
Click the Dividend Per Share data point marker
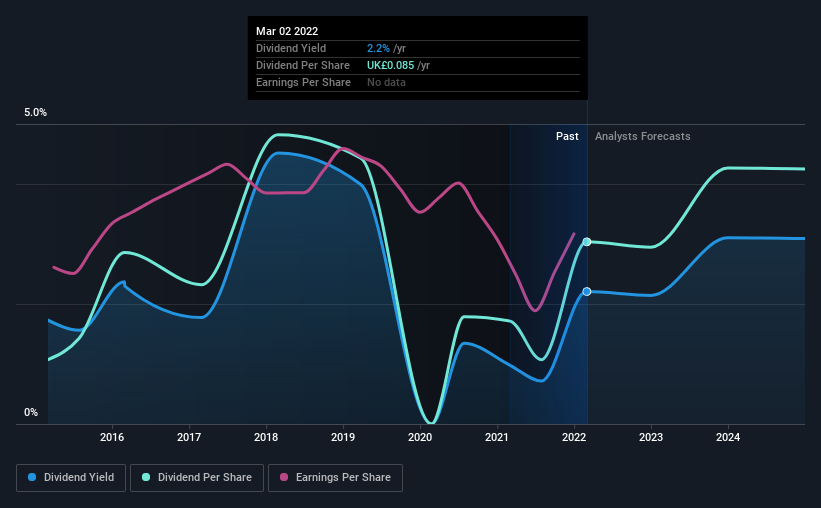[x=587, y=241]
